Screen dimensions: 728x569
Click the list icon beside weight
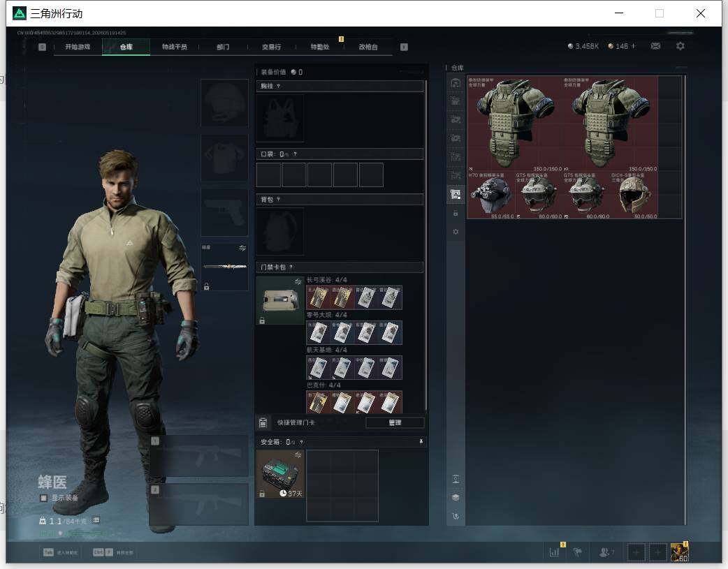tap(96, 520)
